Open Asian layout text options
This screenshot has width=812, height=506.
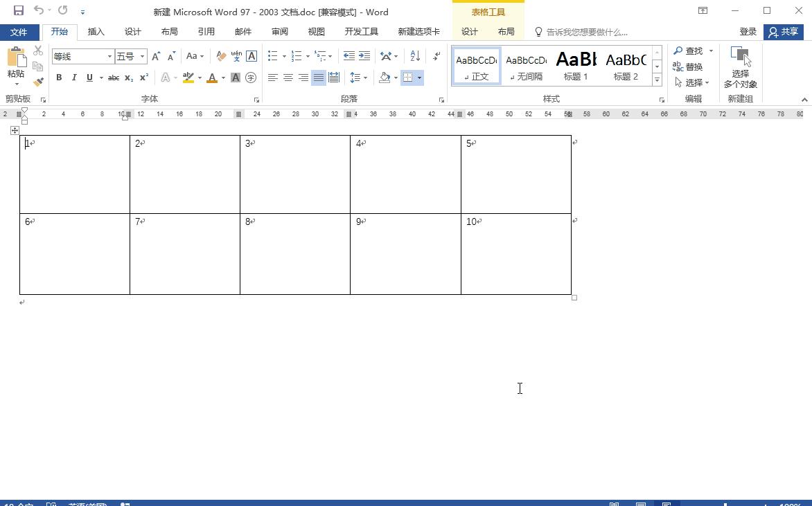(389, 56)
